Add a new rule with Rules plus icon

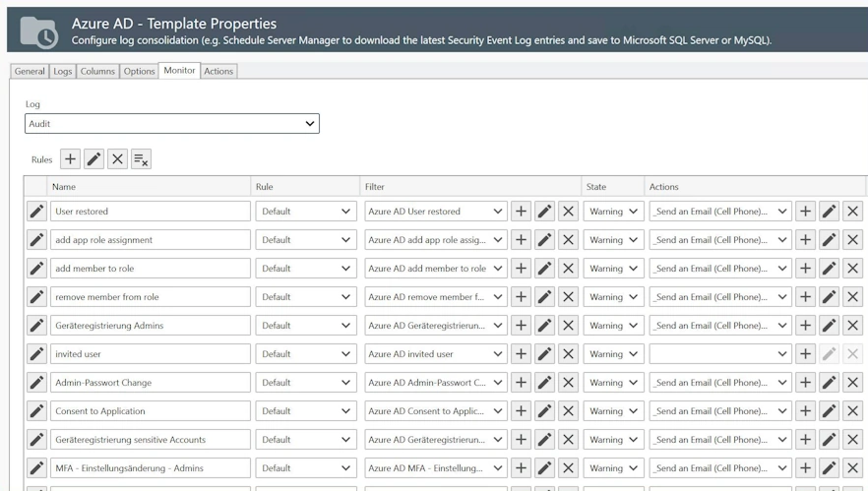tap(70, 159)
